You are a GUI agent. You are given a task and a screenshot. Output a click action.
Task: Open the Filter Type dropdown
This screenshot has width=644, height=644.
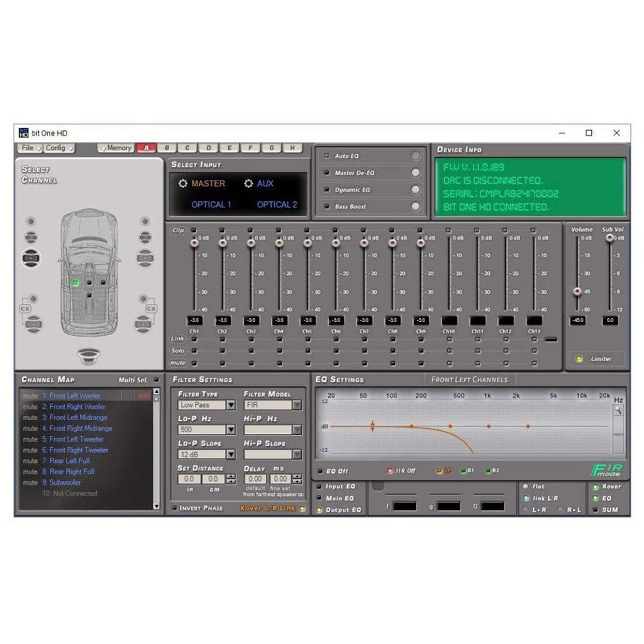[x=231, y=406]
